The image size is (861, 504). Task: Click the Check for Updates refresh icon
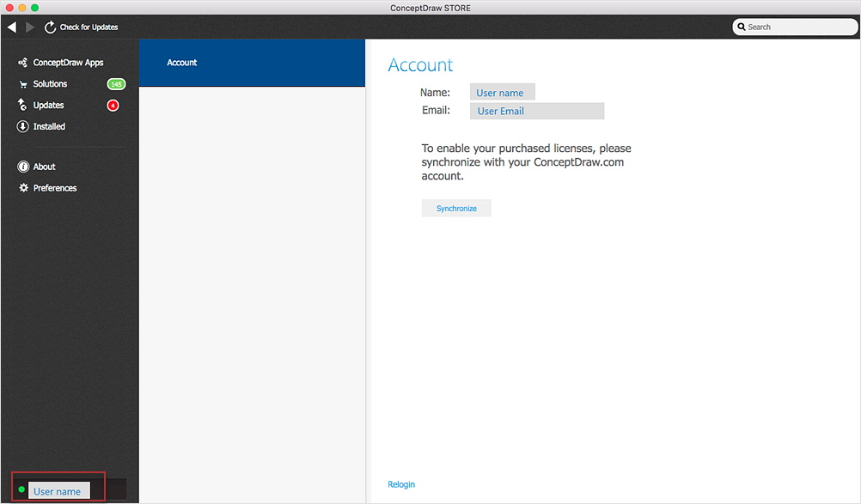50,27
